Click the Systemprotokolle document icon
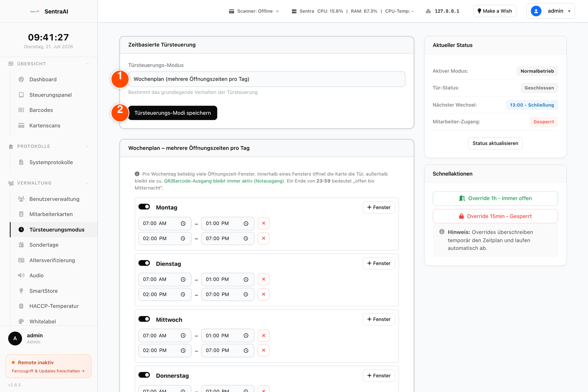This screenshot has width=588, height=392. 21,162
